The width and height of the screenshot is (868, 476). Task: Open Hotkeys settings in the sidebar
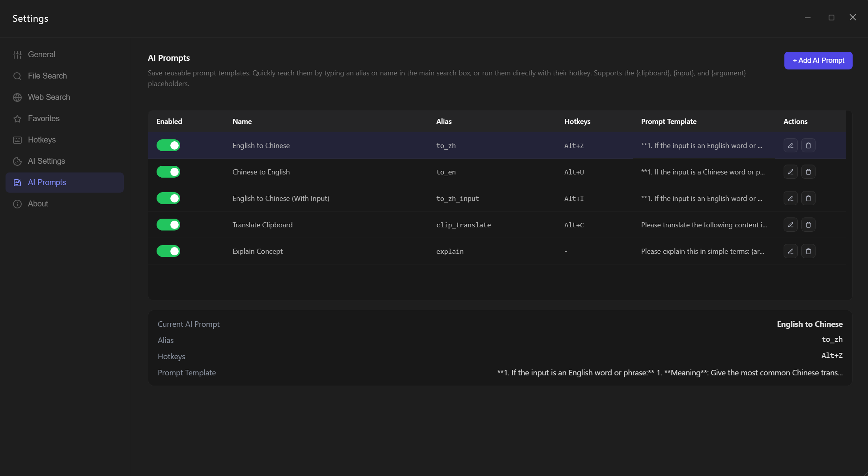[x=65, y=140]
